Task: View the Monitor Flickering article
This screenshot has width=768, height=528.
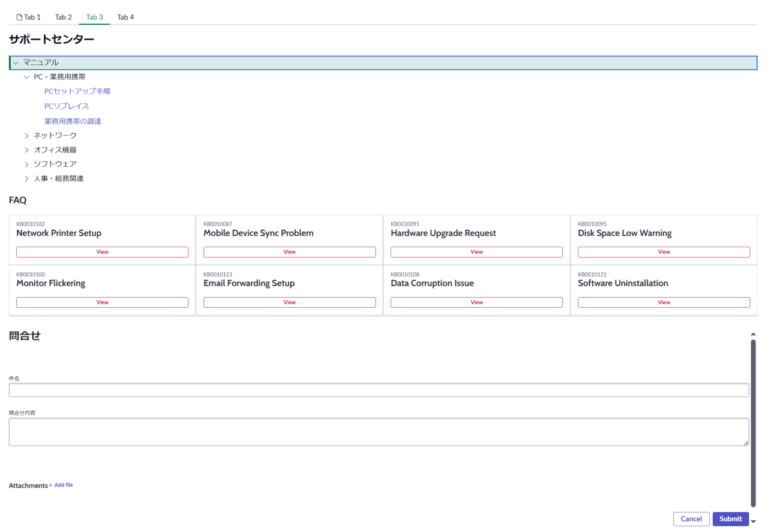Action: coord(102,302)
